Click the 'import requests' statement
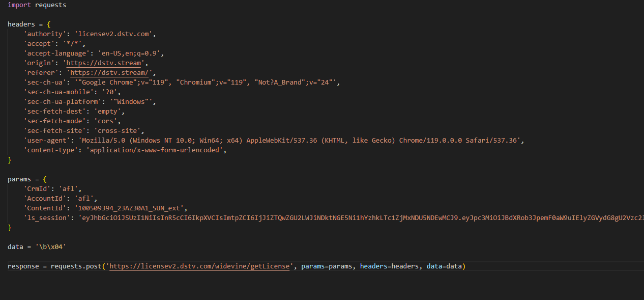The width and height of the screenshot is (644, 300). click(37, 5)
